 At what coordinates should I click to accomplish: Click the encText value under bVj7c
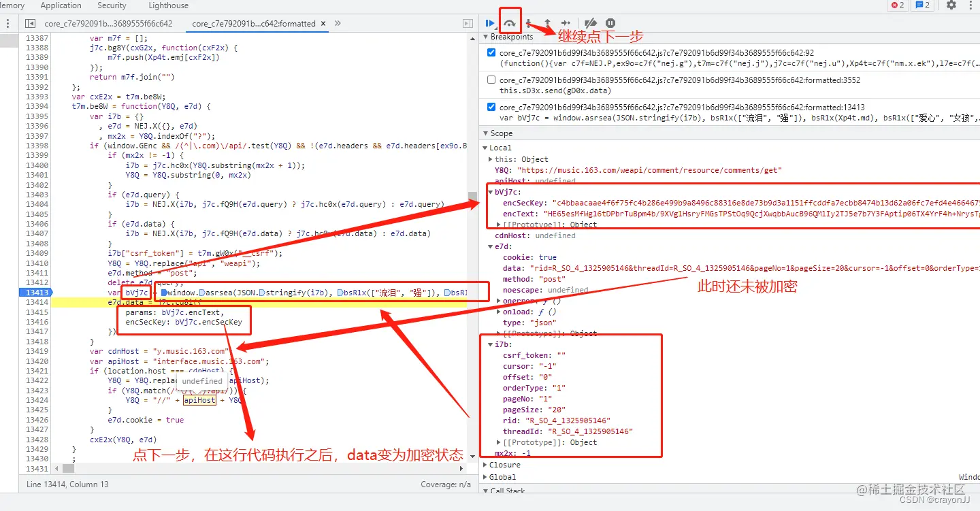coord(763,214)
